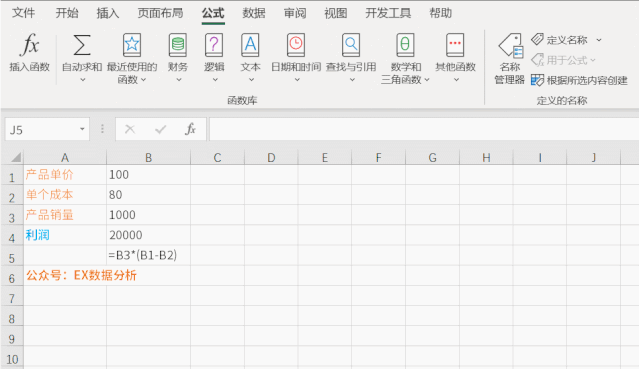Click the formula bar fx insert function
The image size is (639, 369).
pos(190,129)
